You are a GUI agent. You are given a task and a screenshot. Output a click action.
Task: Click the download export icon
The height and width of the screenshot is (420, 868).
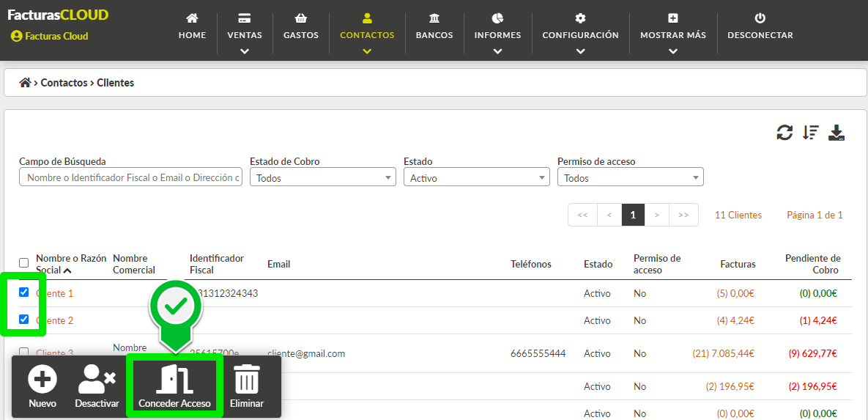click(837, 133)
